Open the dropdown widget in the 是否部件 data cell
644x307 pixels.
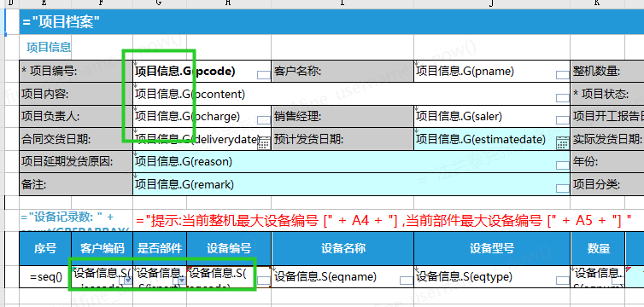pos(182,280)
